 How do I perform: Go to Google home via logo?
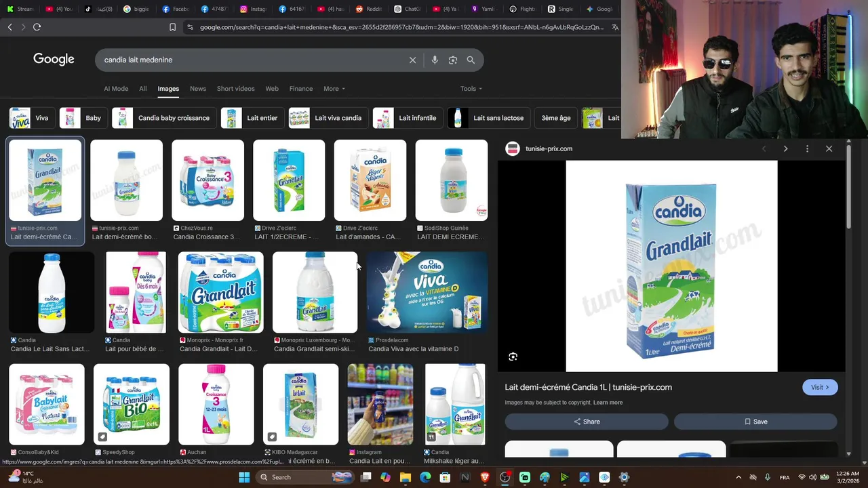(x=54, y=59)
